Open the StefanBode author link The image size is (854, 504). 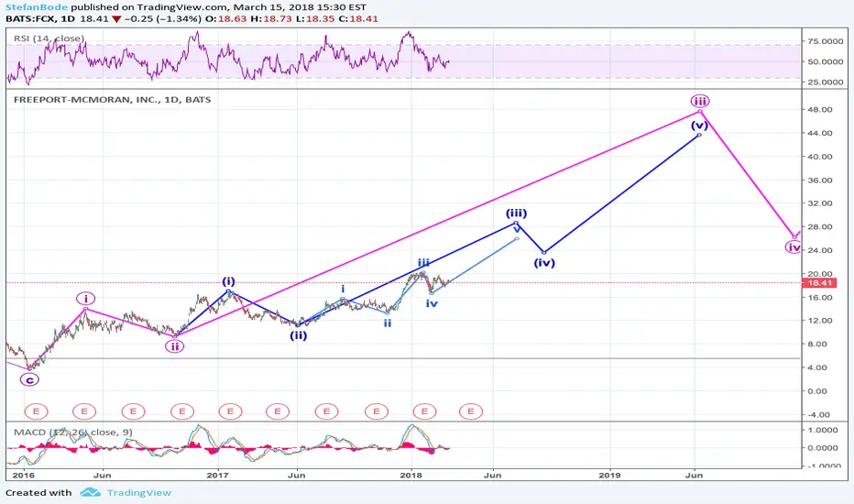37,7
